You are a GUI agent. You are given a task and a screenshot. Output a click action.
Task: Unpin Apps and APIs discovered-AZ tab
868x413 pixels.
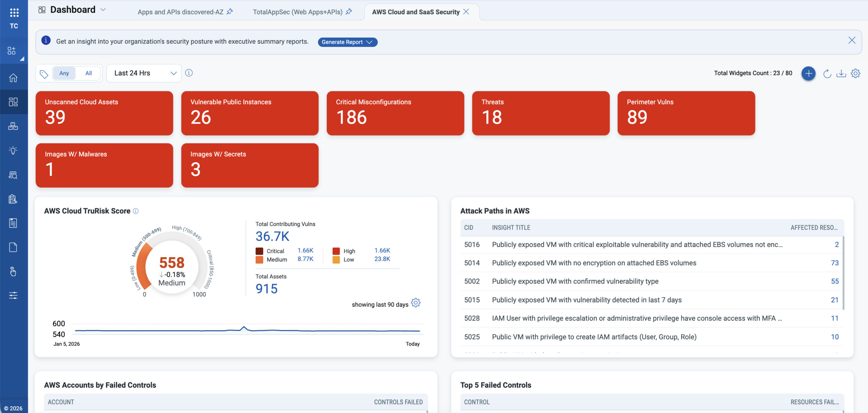(230, 12)
